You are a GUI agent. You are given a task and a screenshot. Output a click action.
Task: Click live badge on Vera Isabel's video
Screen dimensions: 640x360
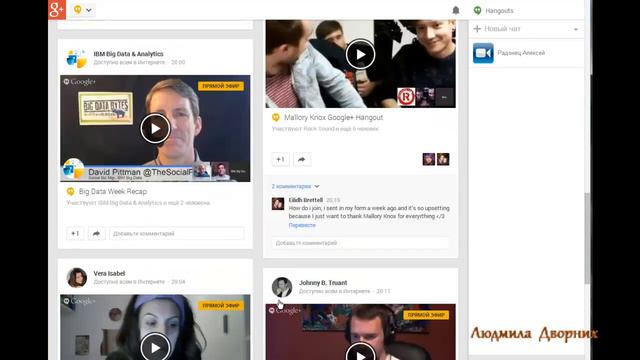pyautogui.click(x=221, y=306)
